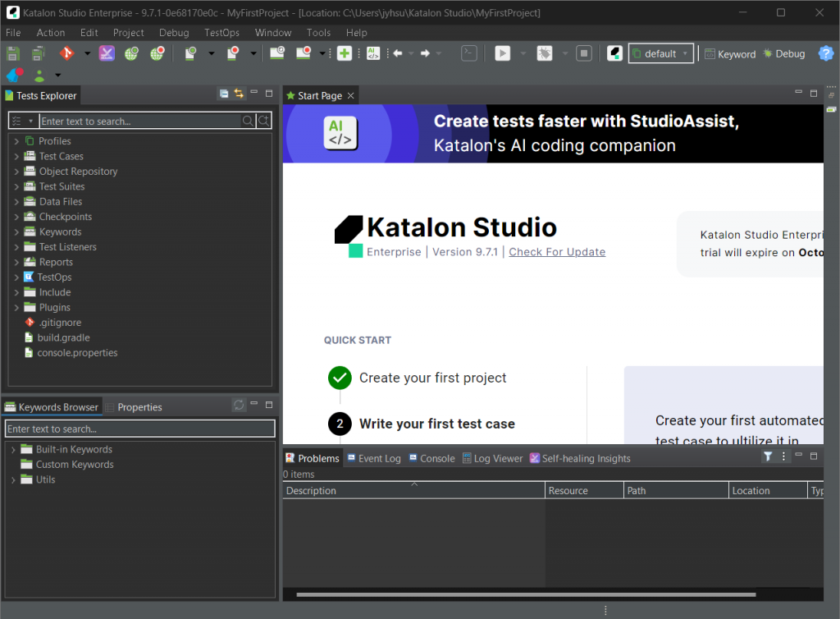Click the Record Web globe icon
Viewport: 840px width, 619px height.
coord(157,53)
